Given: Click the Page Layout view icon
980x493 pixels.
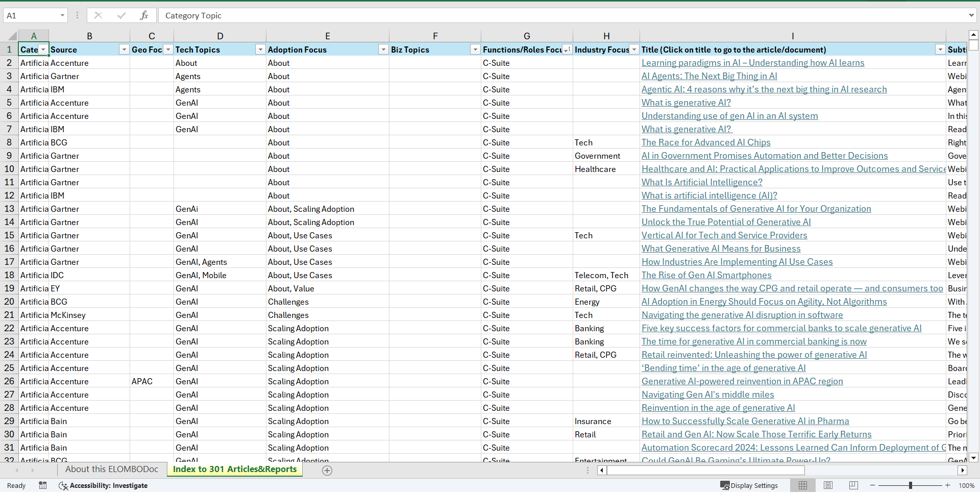Looking at the screenshot, I should [x=828, y=485].
